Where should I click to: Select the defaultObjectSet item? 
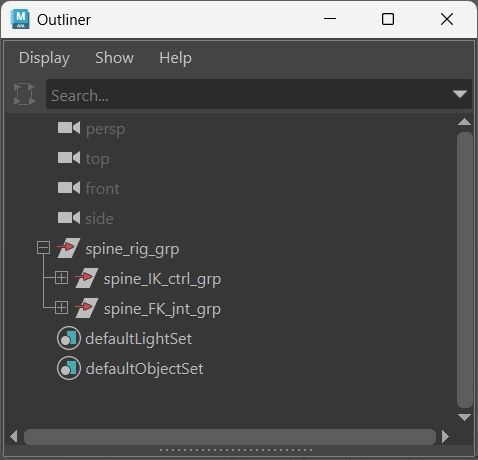pos(144,369)
